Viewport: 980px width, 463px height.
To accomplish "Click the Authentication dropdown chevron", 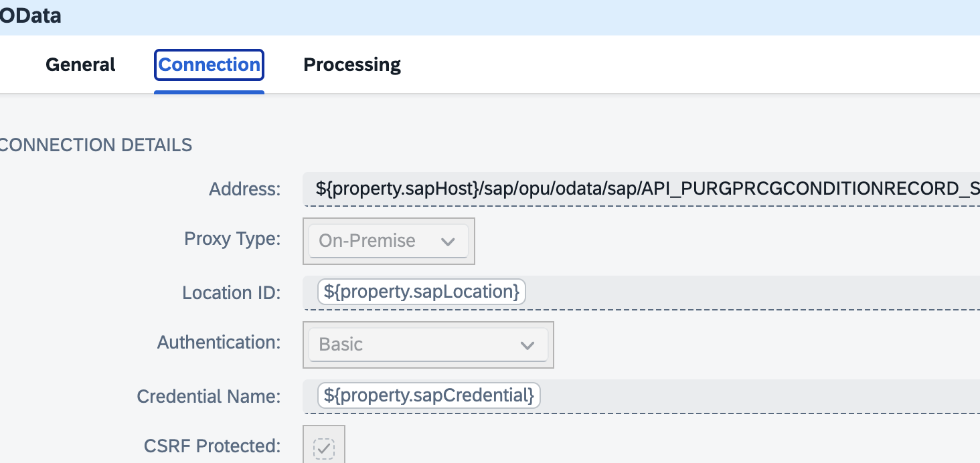I will pyautogui.click(x=527, y=345).
